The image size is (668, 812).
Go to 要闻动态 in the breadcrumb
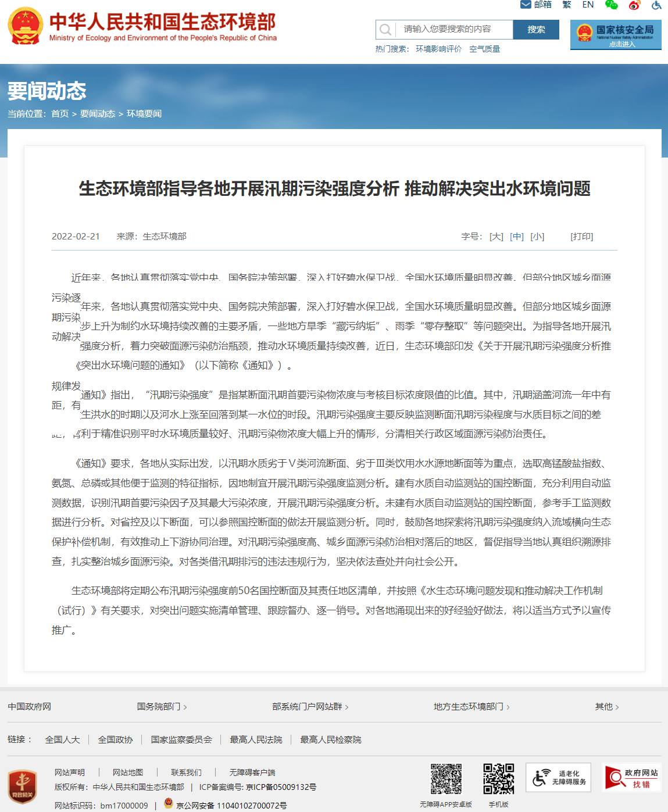click(x=98, y=114)
